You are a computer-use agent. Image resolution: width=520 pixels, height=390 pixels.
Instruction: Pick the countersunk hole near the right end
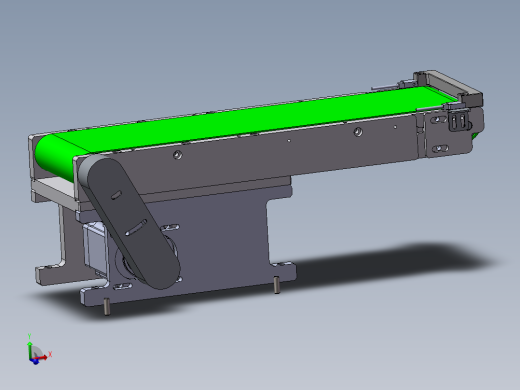[358, 132]
